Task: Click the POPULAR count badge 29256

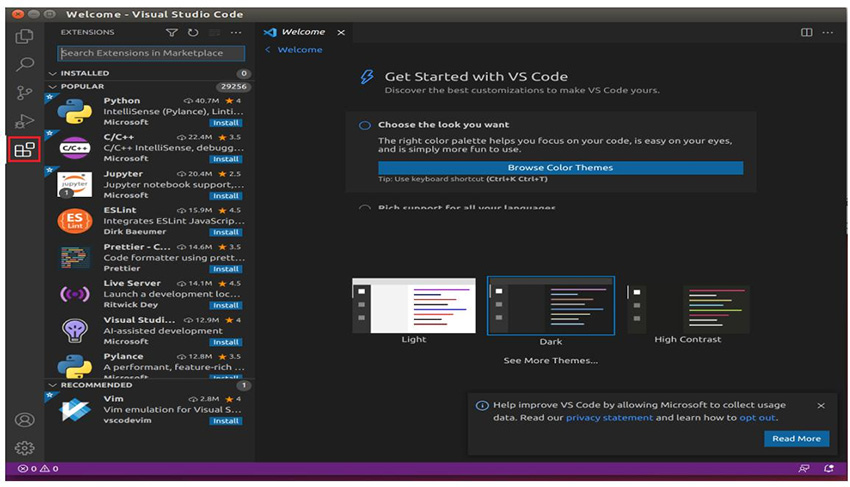Action: (x=234, y=86)
